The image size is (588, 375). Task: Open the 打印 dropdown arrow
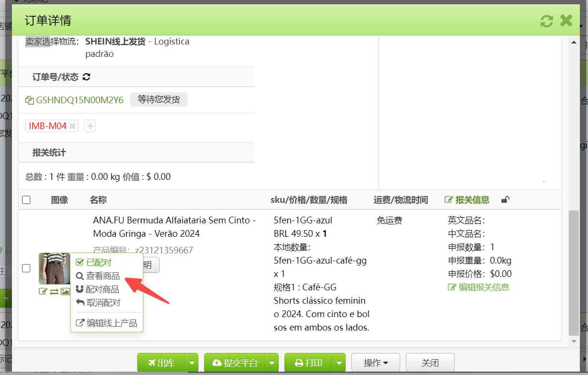[x=339, y=363]
